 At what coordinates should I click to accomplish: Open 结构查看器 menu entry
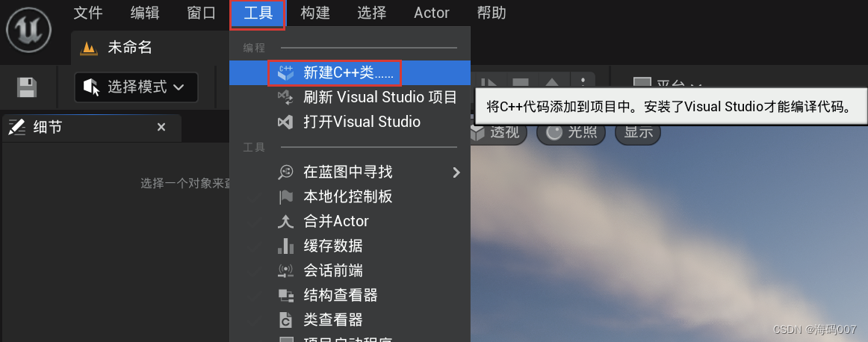350,295
